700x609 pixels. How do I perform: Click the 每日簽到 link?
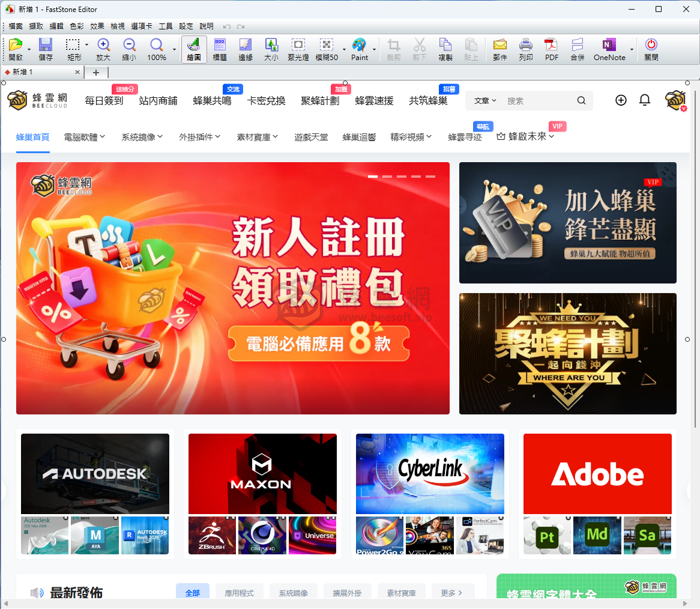coord(104,101)
